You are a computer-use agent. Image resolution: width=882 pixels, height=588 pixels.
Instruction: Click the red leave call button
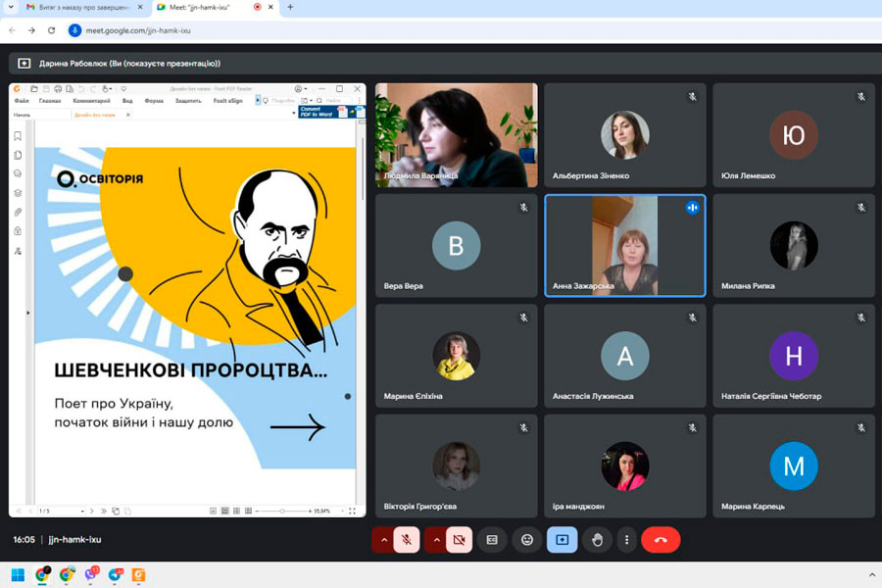(660, 540)
